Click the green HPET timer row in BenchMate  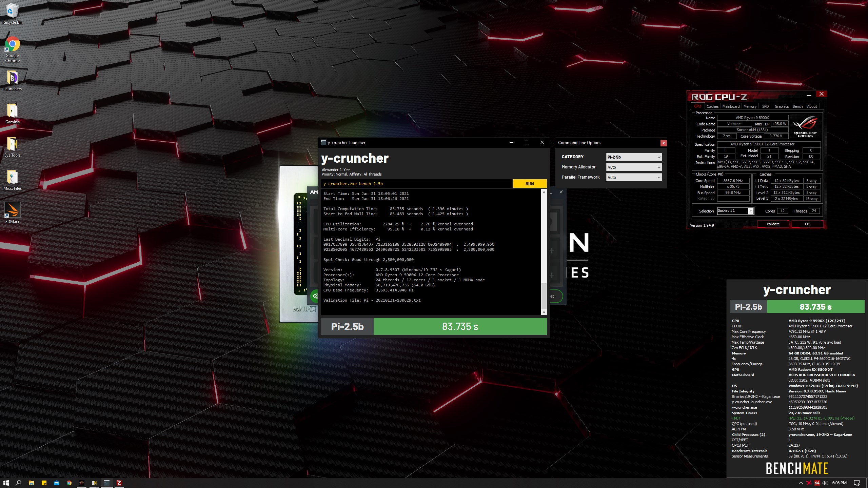coord(793,418)
